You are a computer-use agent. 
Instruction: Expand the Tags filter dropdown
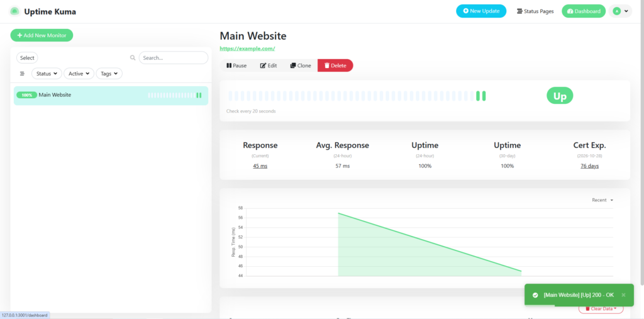109,74
